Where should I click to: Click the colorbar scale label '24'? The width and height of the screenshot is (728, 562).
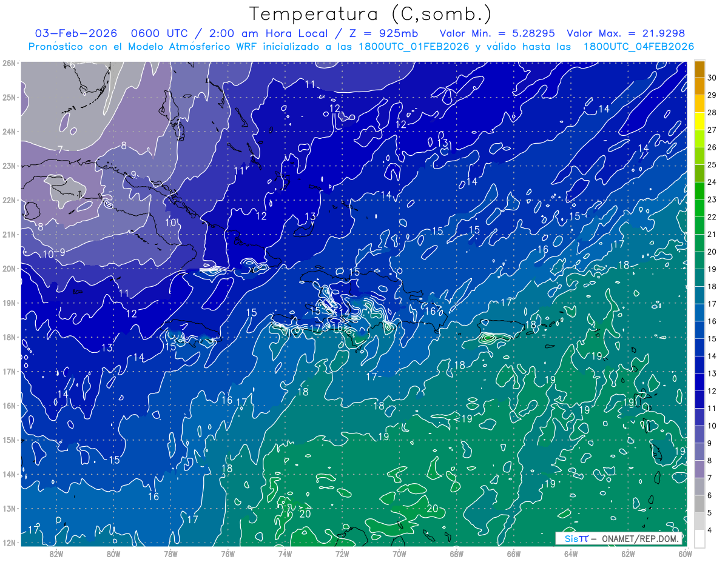(x=712, y=182)
